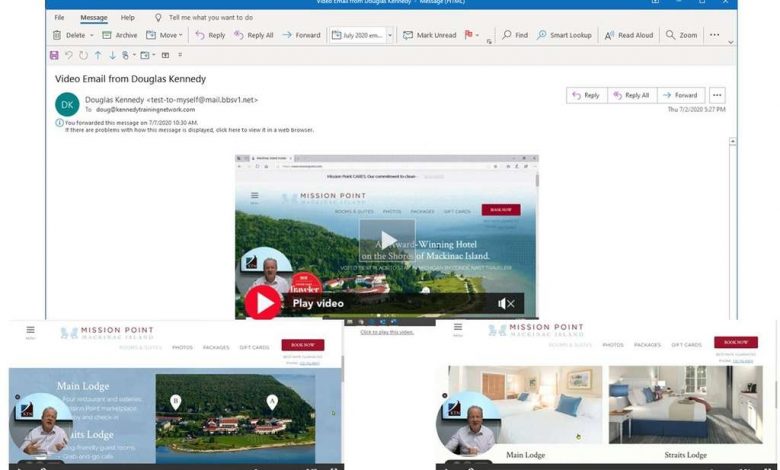Screen dimensions: 780x470
Task: Expand the Delete button dropdown arrow
Action: [92, 35]
